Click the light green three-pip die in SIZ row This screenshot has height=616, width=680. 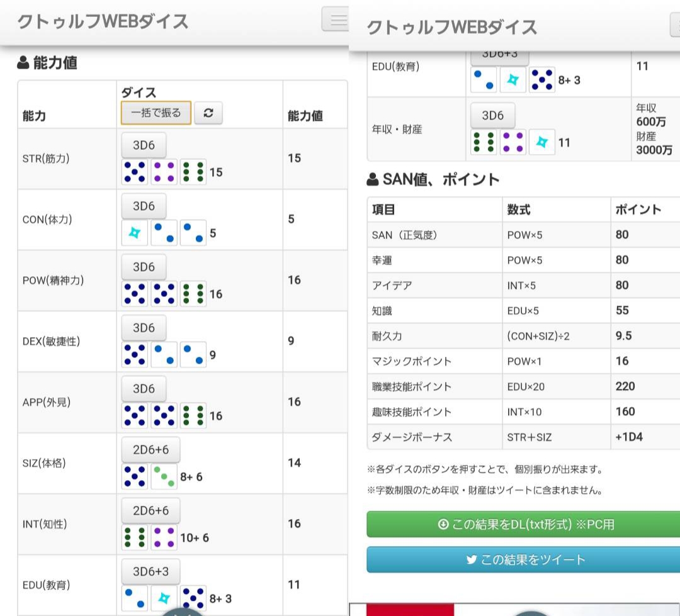coord(164,476)
